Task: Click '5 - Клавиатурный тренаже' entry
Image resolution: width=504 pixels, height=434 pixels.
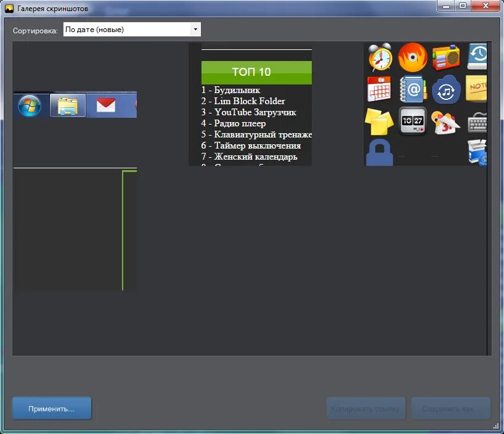Action: [256, 134]
